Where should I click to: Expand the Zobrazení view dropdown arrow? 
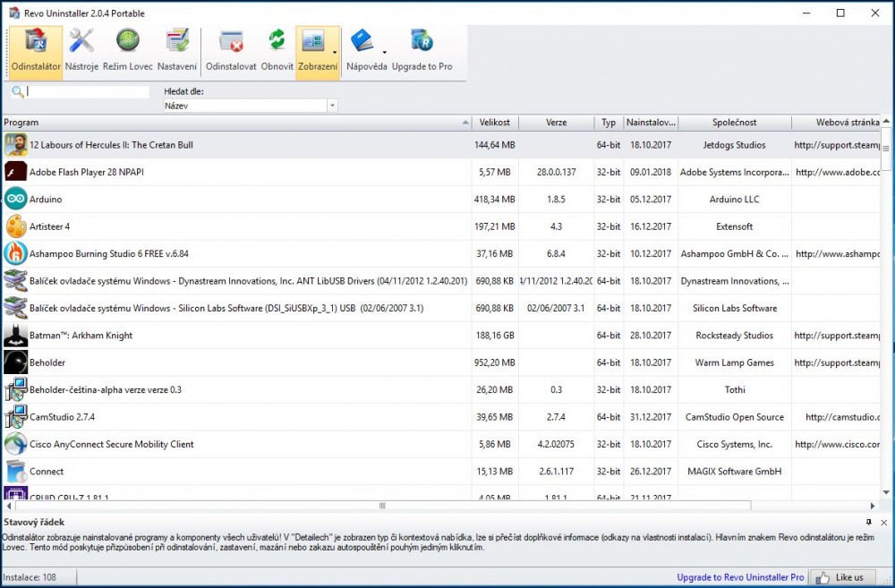(x=335, y=52)
